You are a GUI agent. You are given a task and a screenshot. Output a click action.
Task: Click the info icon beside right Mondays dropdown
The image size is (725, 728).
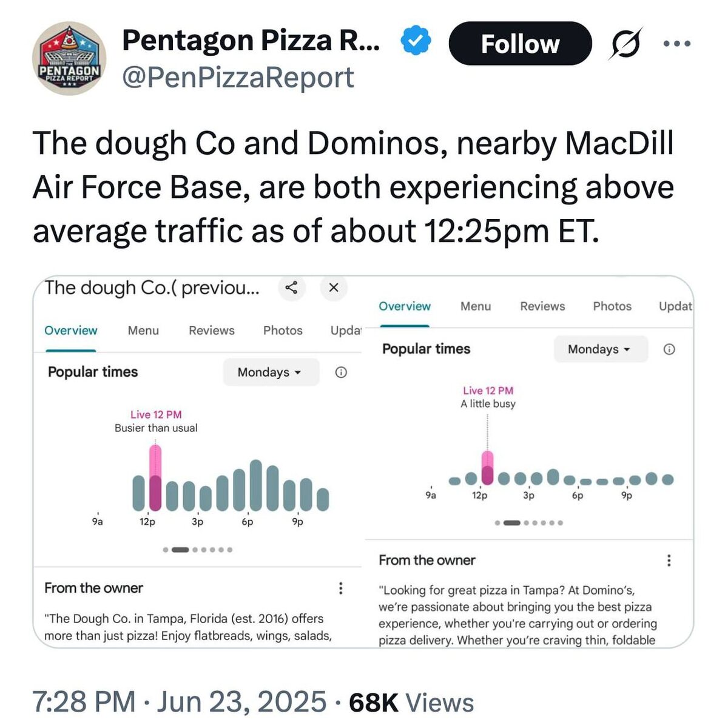click(669, 349)
